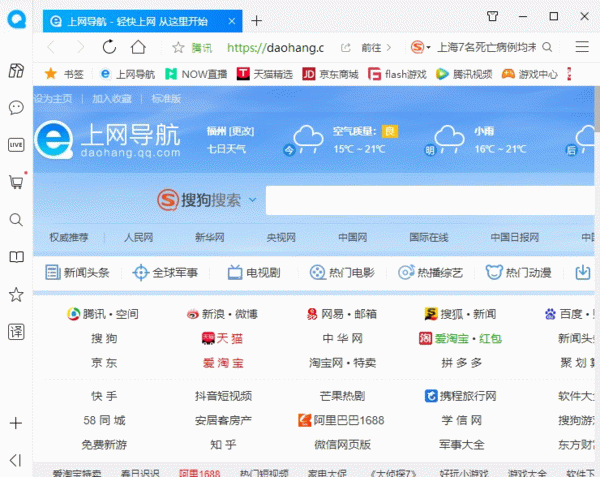This screenshot has width=600, height=477.
Task: Open the 书签 bookmarks item
Action: pyautogui.click(x=64, y=74)
